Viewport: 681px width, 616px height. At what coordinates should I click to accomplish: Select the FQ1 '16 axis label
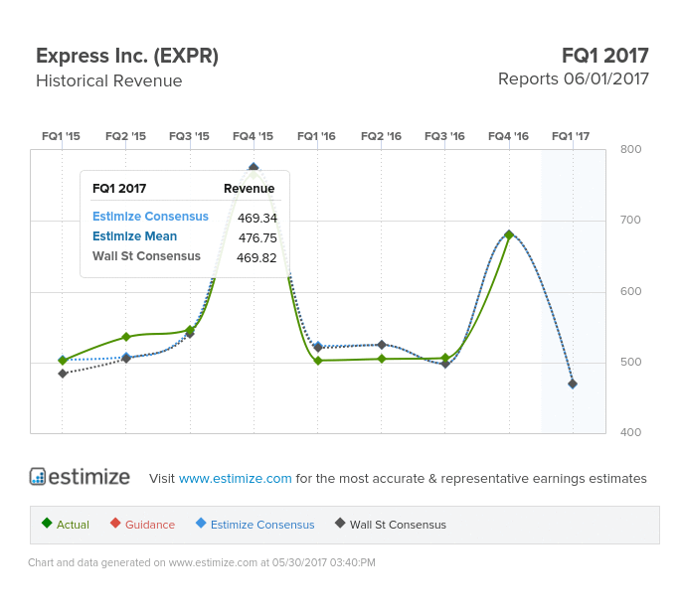pyautogui.click(x=316, y=136)
